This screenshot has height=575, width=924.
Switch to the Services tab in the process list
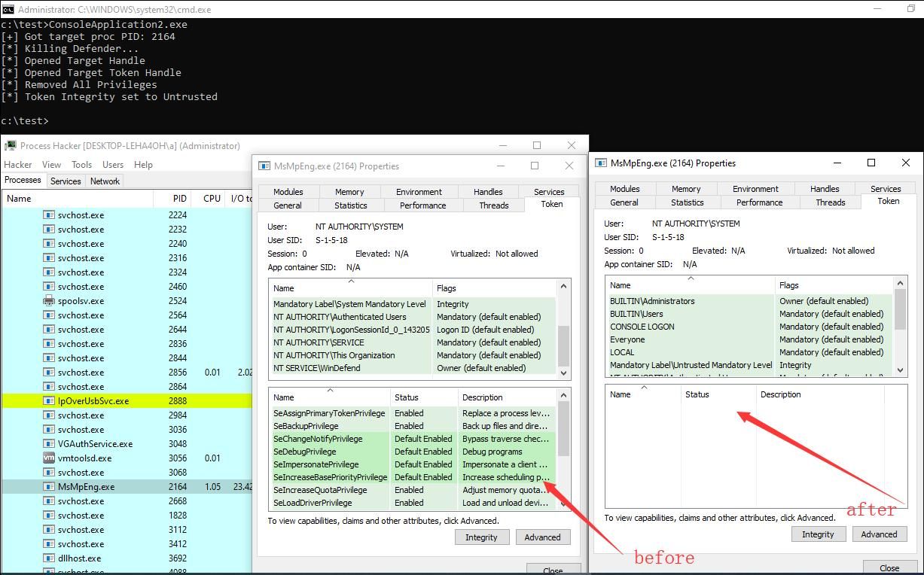(x=66, y=181)
